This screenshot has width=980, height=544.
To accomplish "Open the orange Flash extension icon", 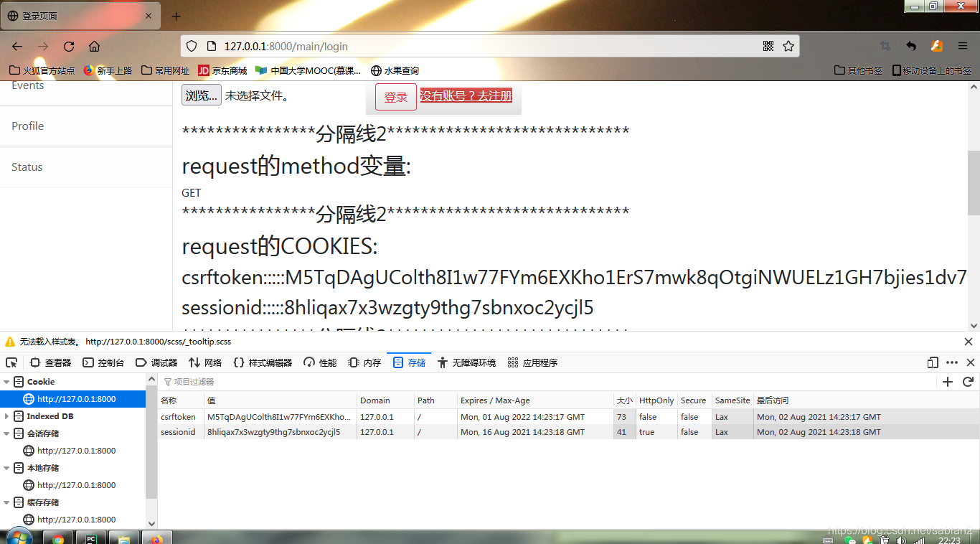I will click(x=937, y=46).
